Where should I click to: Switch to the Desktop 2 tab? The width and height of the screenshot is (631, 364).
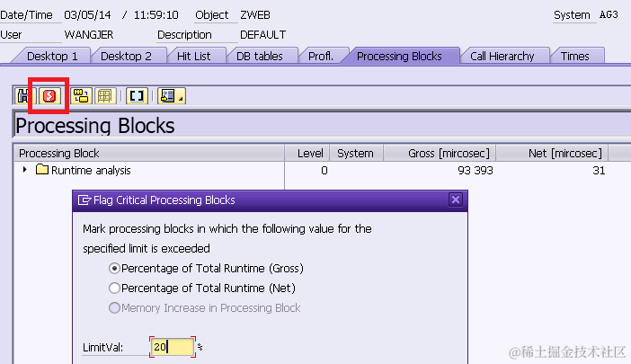click(126, 56)
